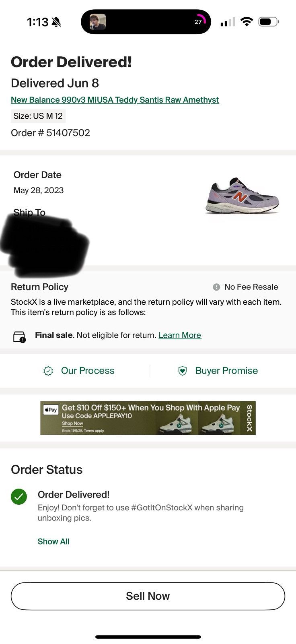
Task: Tap the Our Process badge icon
Action: [x=48, y=371]
